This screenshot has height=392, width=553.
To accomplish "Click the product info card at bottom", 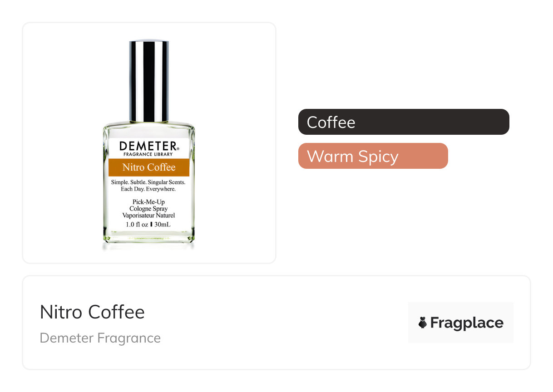I will coord(276,323).
